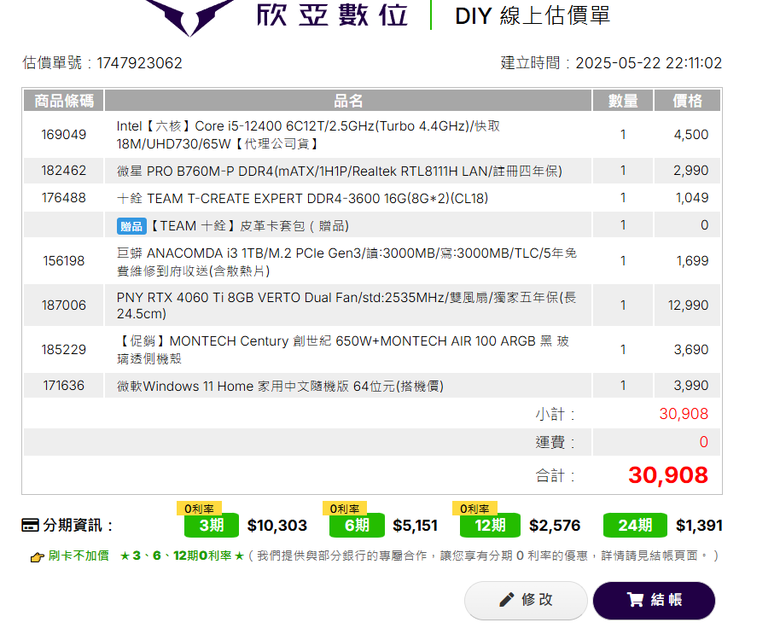Viewport: 780px width, 640px height.
Task: Click the 運費 label
Action: (555, 442)
